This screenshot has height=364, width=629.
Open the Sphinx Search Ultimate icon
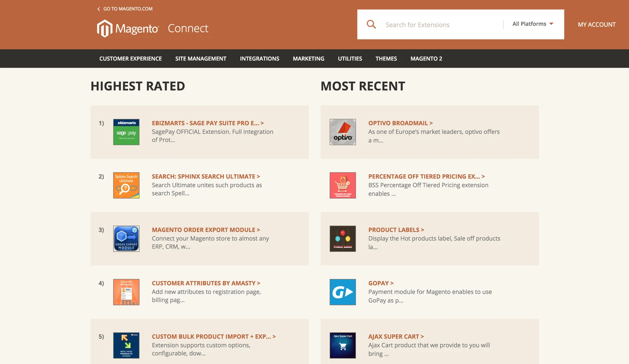coord(126,185)
